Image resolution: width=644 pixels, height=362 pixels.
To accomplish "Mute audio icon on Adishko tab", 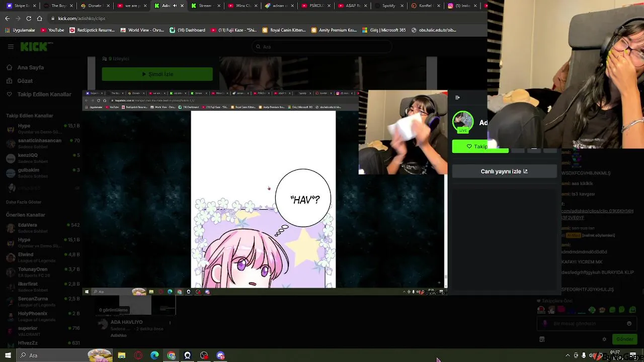I will click(175, 6).
